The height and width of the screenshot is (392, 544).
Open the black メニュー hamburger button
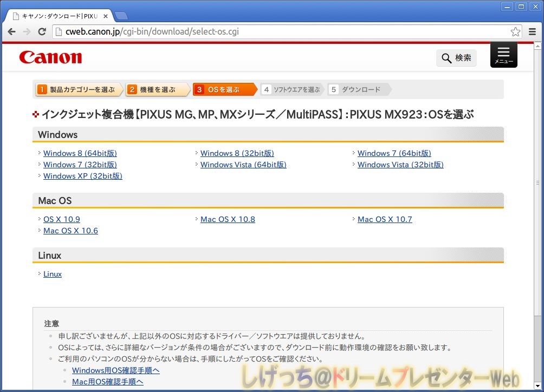504,55
